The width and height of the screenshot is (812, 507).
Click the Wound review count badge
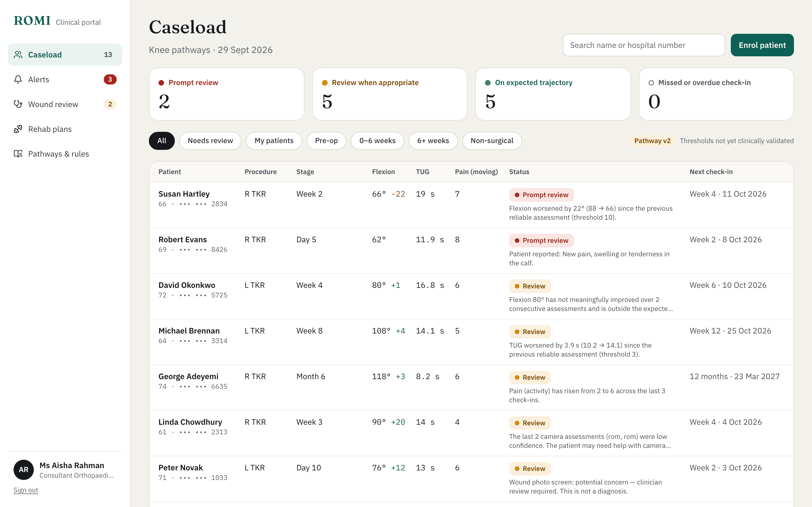(x=110, y=104)
